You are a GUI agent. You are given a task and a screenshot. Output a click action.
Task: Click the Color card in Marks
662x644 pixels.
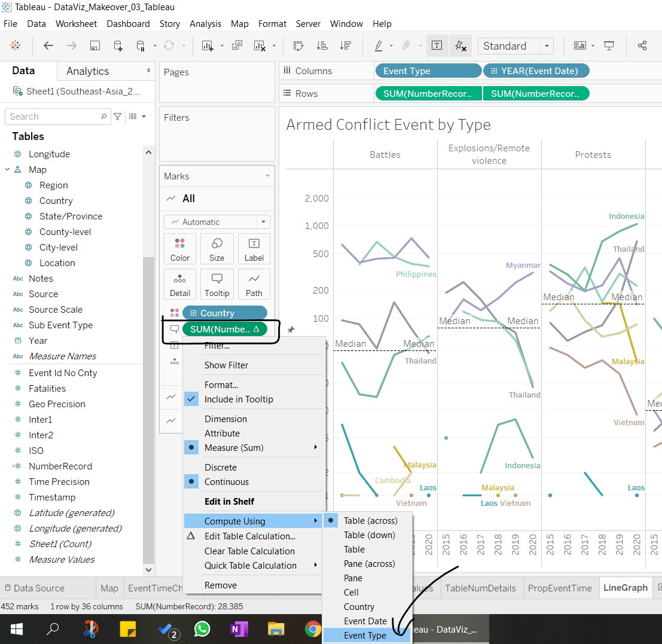coord(179,249)
